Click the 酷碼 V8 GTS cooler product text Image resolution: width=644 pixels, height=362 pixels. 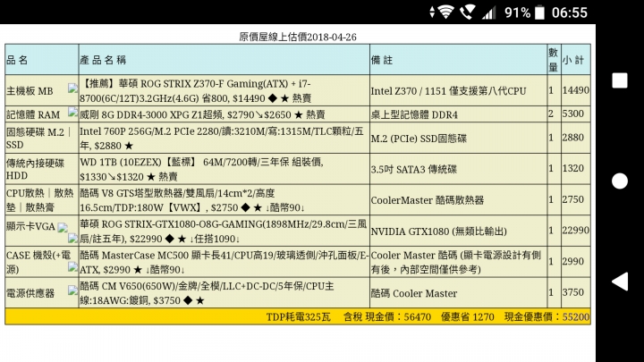click(x=192, y=200)
